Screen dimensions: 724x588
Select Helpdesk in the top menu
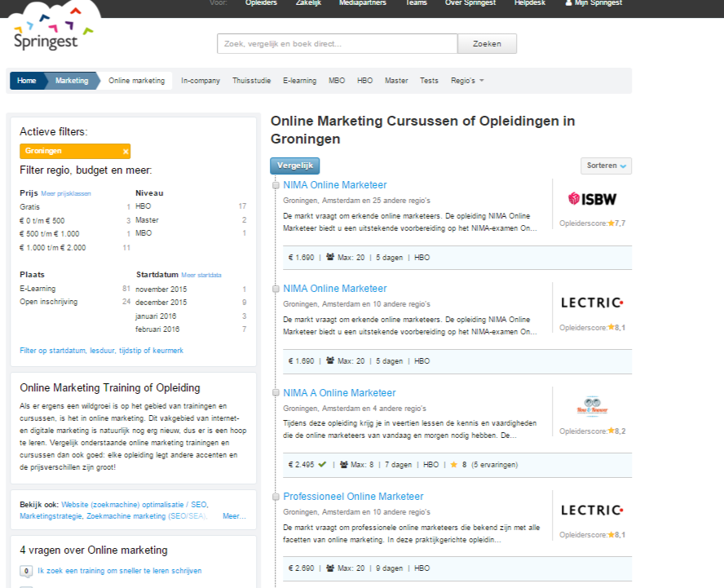click(530, 3)
